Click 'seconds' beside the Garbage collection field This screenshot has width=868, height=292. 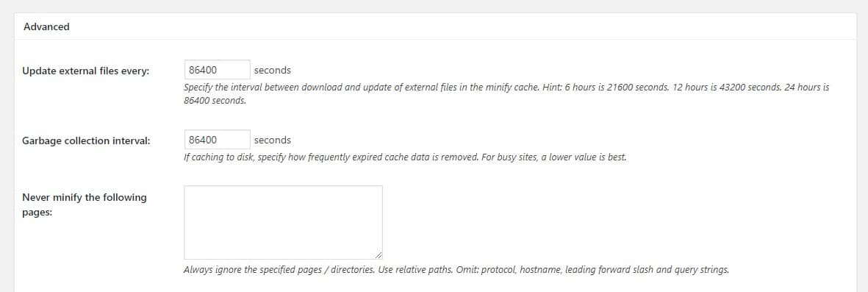[x=273, y=140]
